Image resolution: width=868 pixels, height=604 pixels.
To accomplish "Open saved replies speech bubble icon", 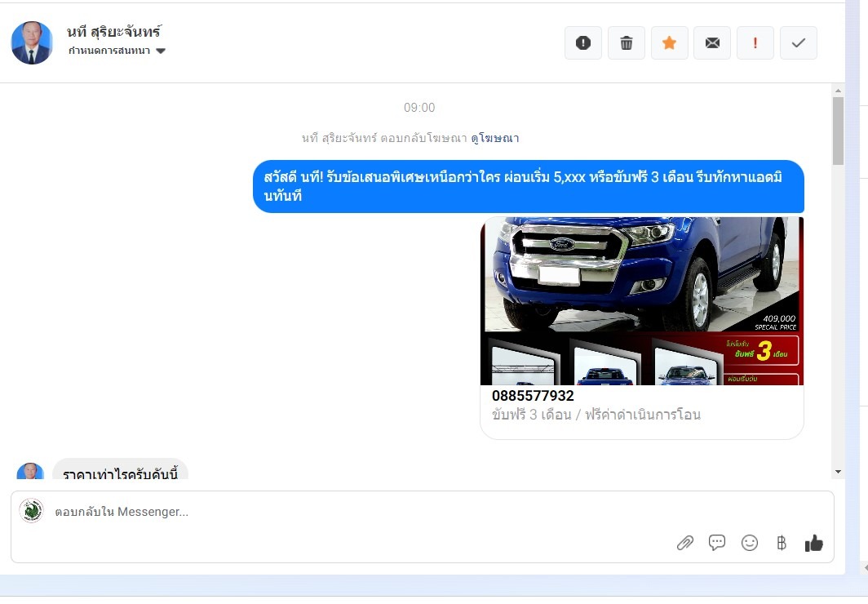I will tap(717, 543).
